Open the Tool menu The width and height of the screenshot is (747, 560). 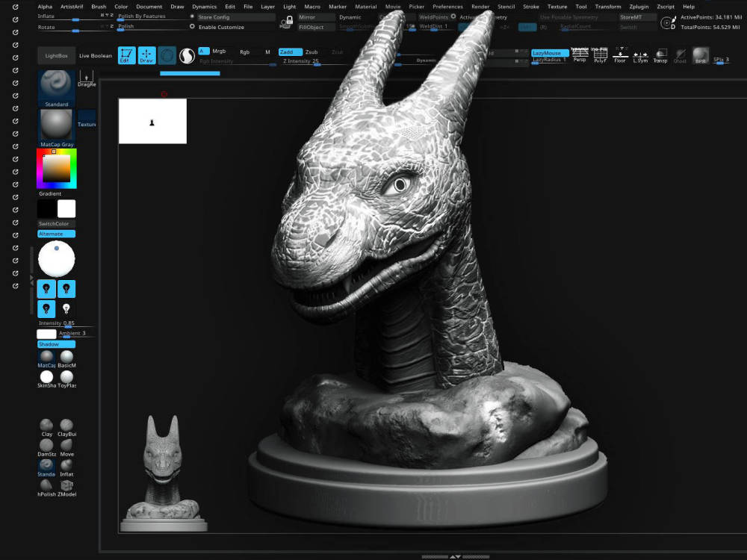point(581,7)
